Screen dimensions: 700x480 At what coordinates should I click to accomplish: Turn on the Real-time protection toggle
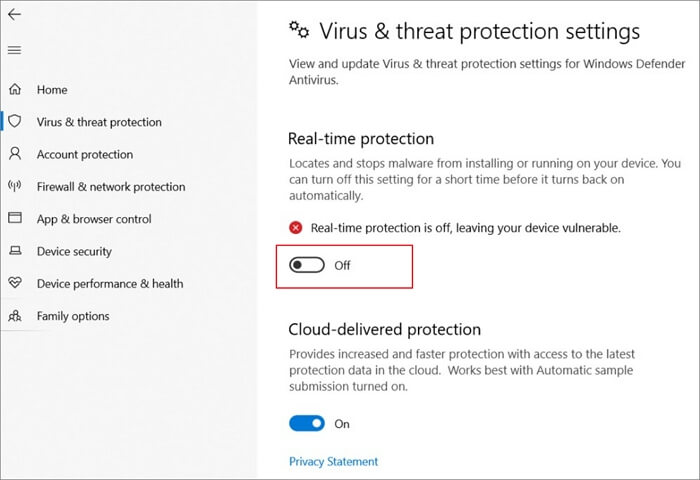pos(307,265)
